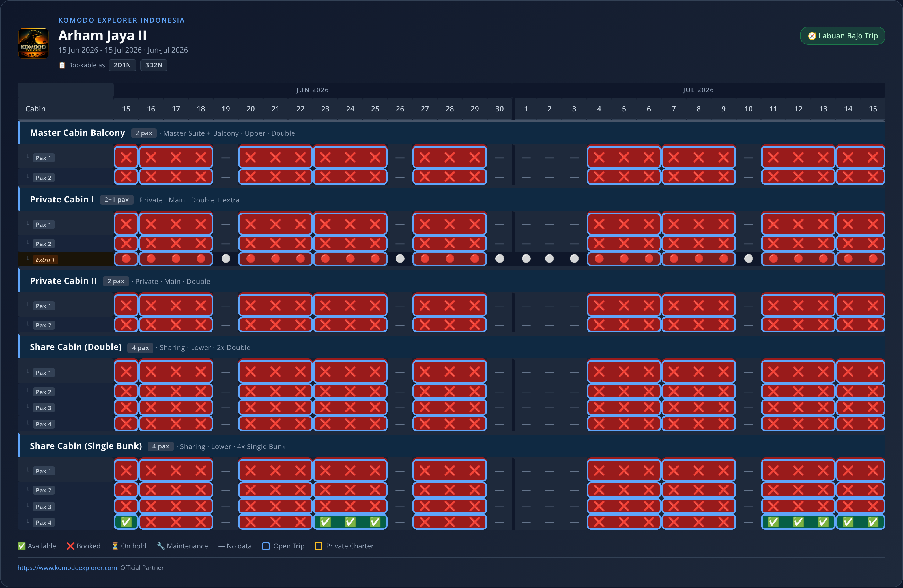The width and height of the screenshot is (903, 588).
Task: Click available checkmark for Single Bunk Pax 4 on Jul 11
Action: [x=773, y=522]
